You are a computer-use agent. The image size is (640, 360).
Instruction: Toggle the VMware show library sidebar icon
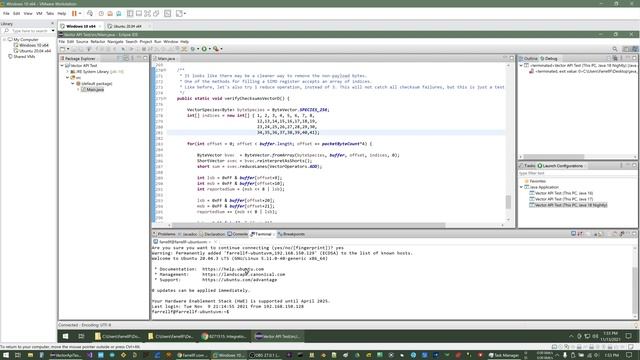[x=130, y=13]
